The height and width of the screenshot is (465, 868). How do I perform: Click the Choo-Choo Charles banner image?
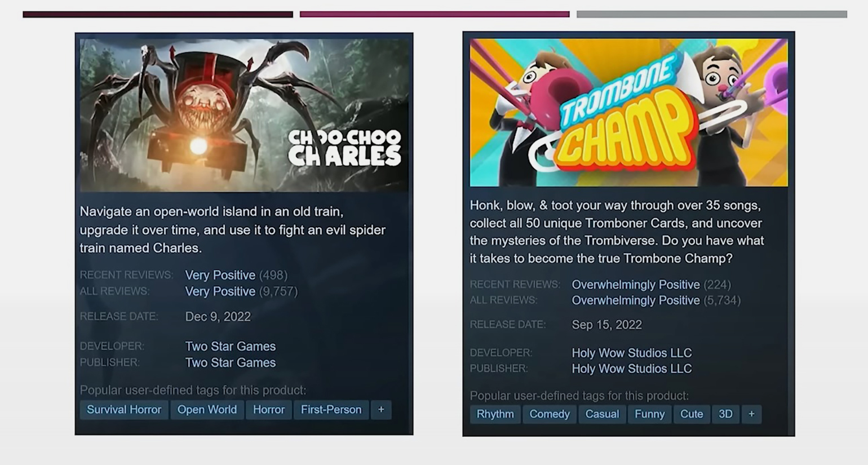click(x=244, y=116)
